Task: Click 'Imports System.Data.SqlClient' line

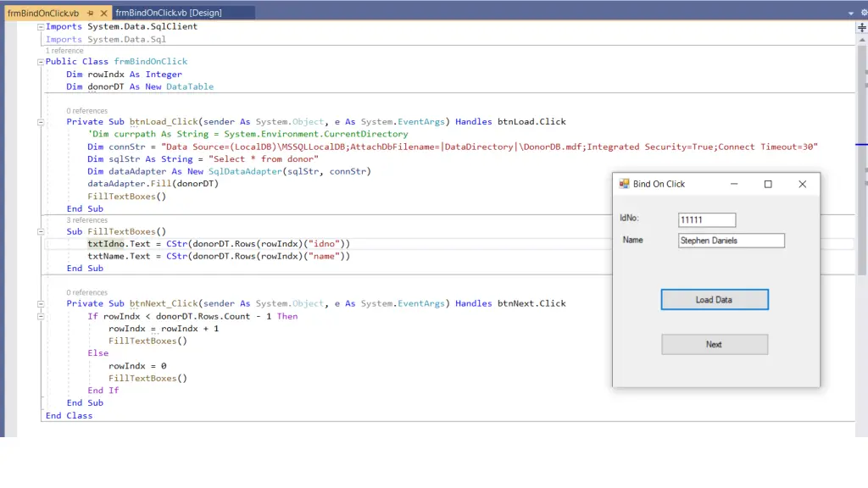Action: click(121, 26)
